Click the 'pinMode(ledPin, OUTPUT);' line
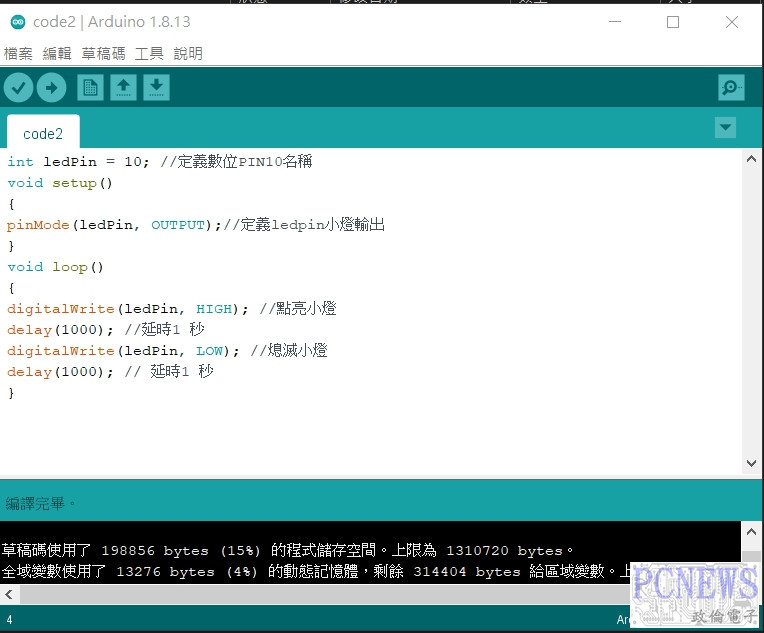764x633 pixels. pyautogui.click(x=114, y=225)
